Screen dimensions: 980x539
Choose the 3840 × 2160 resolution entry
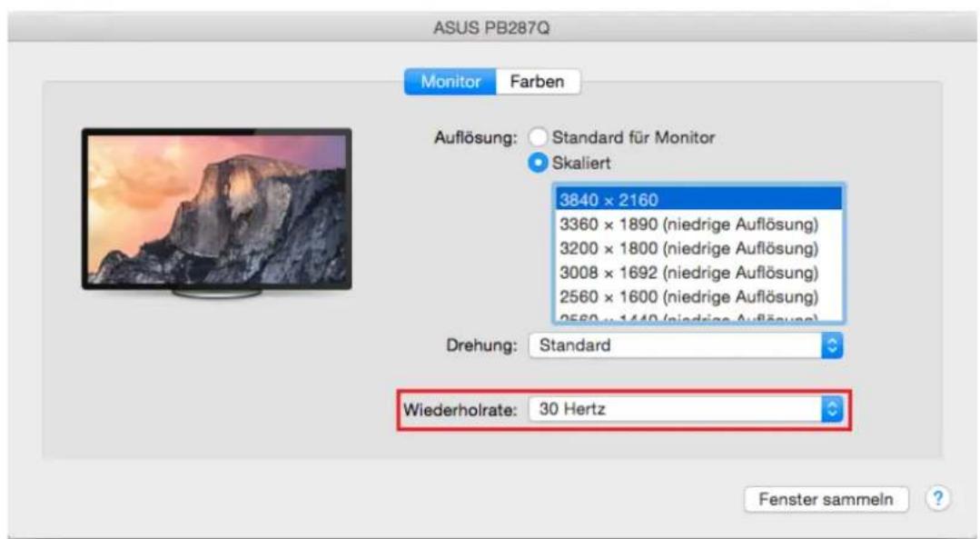click(698, 200)
